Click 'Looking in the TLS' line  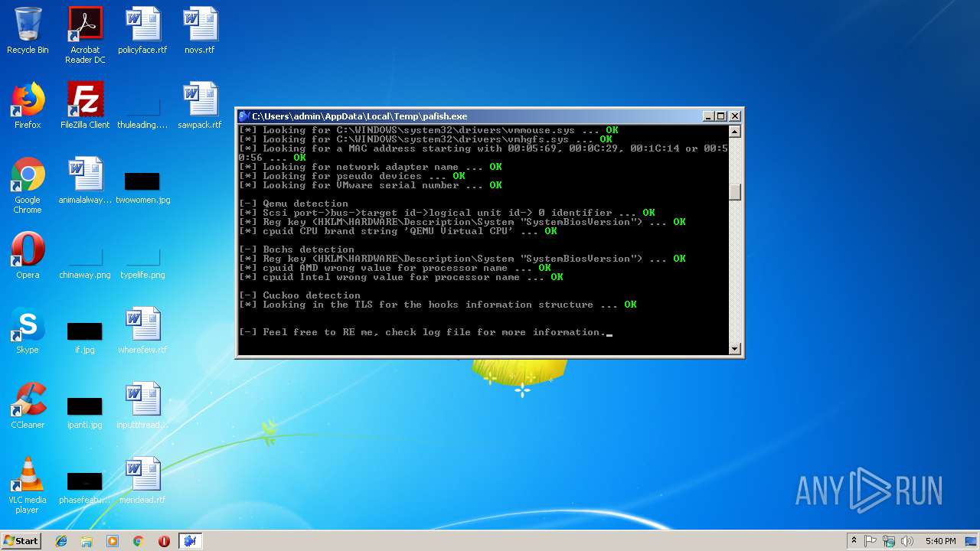coord(438,305)
